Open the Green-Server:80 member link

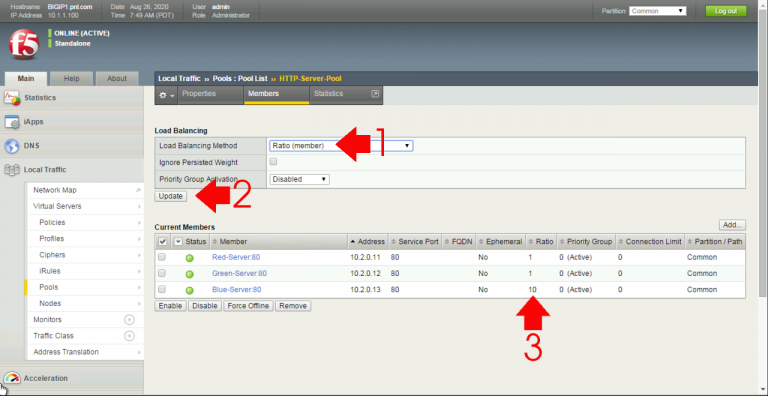[x=239, y=273]
